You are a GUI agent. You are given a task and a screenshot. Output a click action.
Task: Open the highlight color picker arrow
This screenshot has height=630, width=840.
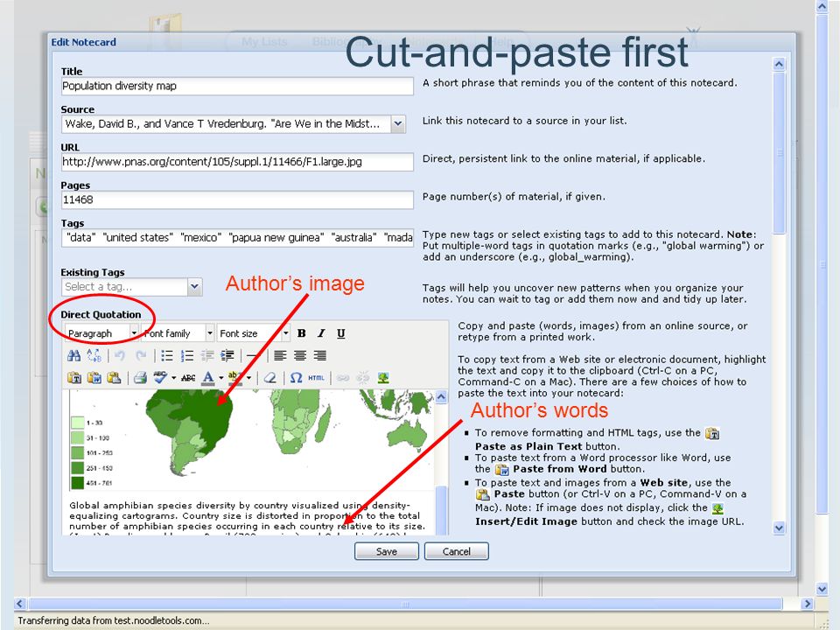point(248,378)
